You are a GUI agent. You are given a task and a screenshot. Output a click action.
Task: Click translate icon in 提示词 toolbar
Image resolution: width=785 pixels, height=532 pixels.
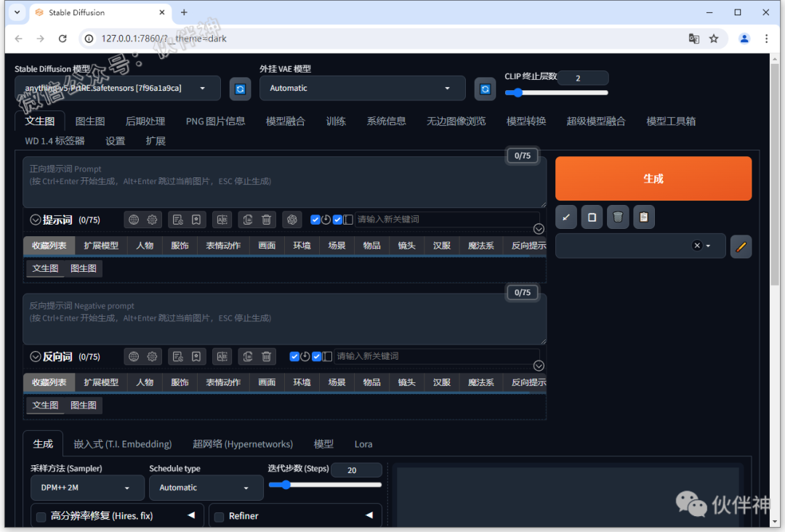[x=222, y=219]
